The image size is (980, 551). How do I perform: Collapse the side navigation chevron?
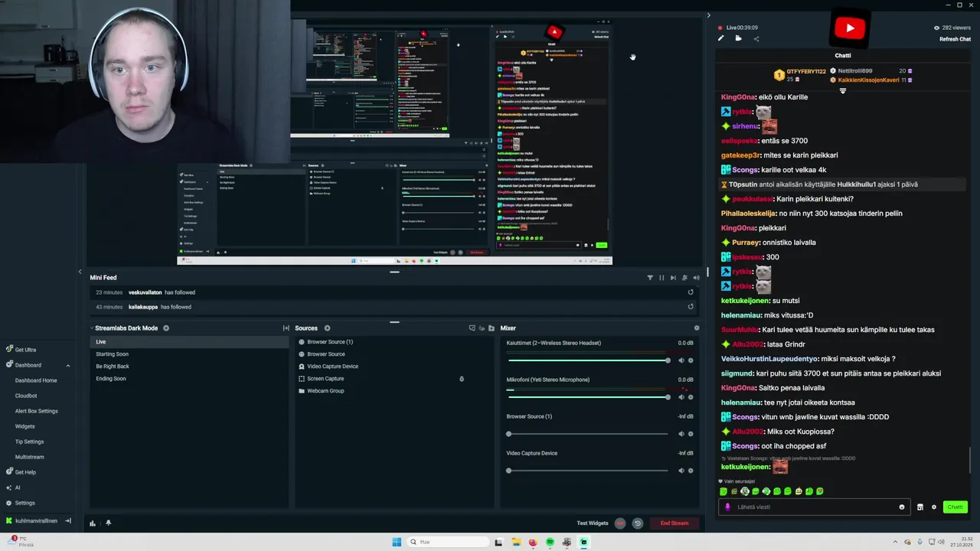pos(80,272)
